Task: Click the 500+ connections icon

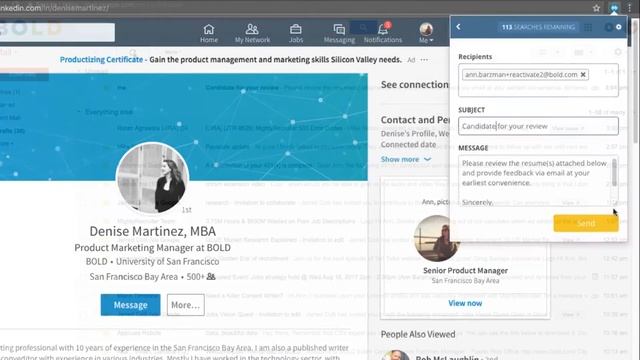Action: tap(211, 277)
